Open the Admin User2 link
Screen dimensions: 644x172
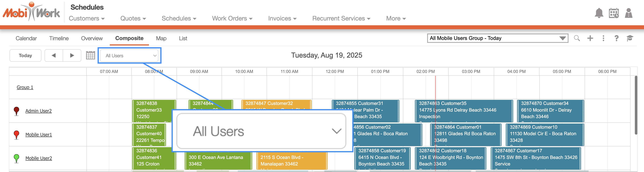tap(39, 111)
